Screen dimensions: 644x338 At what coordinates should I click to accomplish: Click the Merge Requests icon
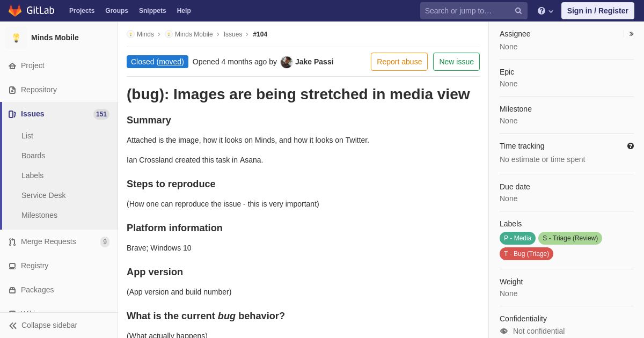(x=12, y=242)
